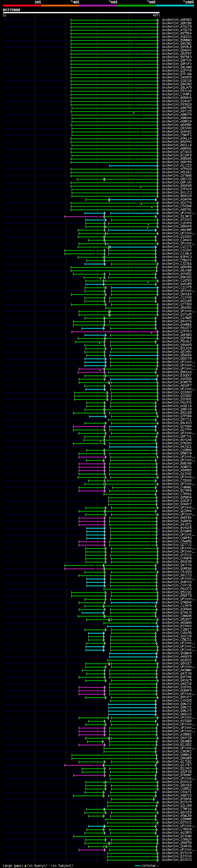
Task: Select the UniRef100_C3ZXE6 hit label
Action: 177,264
